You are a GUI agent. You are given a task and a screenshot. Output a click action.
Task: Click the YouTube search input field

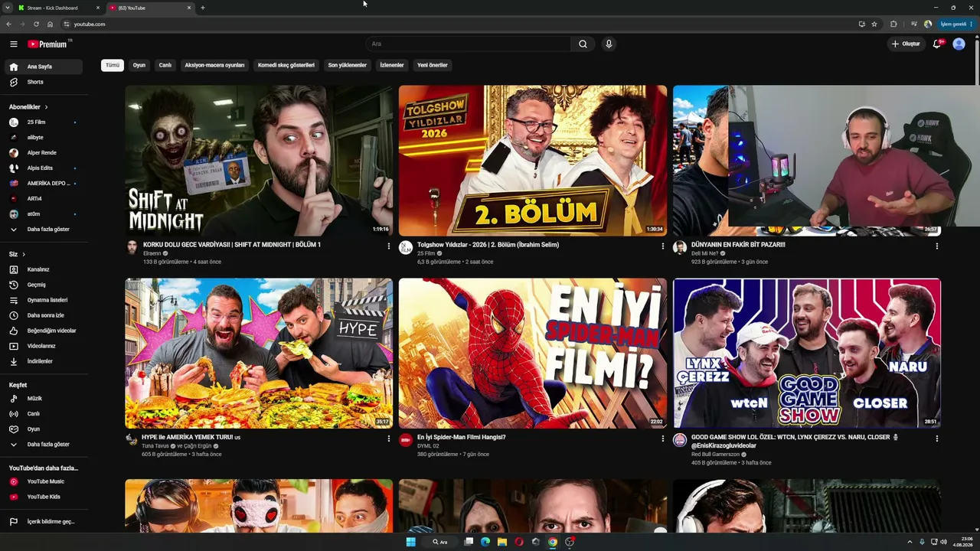click(468, 44)
